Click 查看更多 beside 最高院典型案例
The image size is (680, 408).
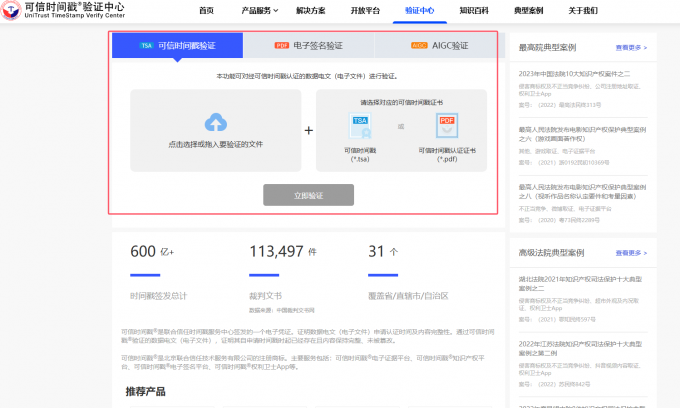click(x=630, y=47)
